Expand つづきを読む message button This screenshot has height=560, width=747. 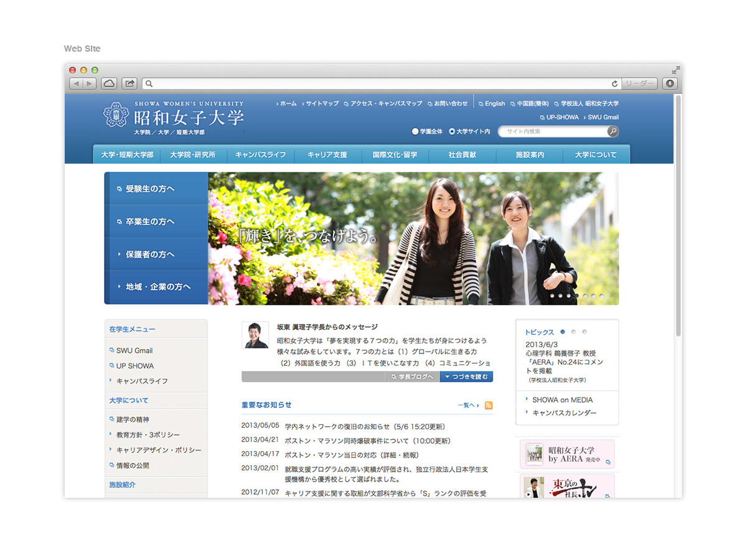tap(466, 376)
